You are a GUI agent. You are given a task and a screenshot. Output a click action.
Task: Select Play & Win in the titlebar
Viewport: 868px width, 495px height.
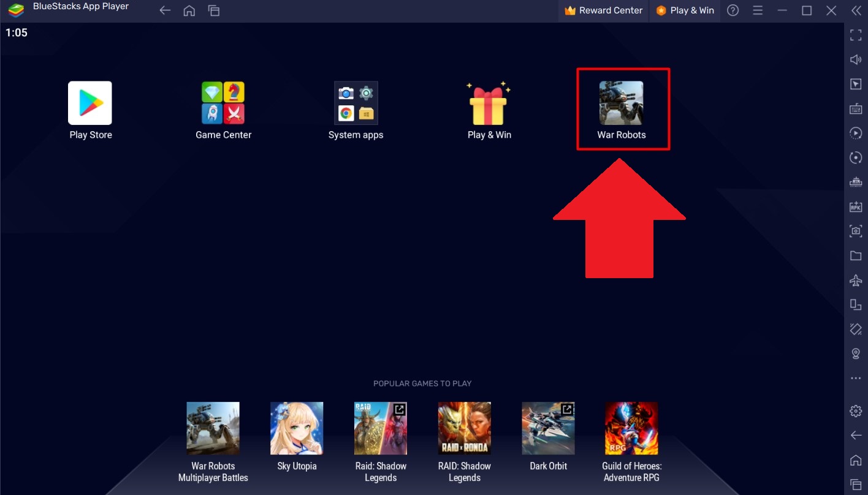pos(685,10)
